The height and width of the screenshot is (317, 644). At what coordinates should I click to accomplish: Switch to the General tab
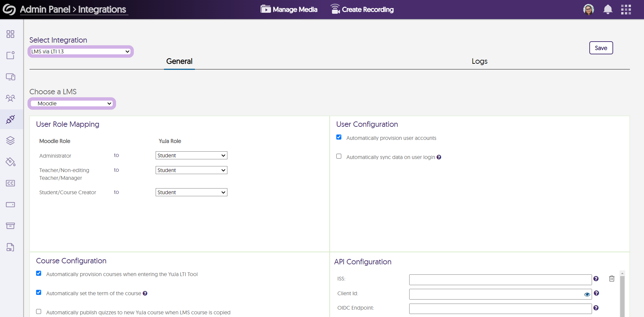tap(179, 61)
